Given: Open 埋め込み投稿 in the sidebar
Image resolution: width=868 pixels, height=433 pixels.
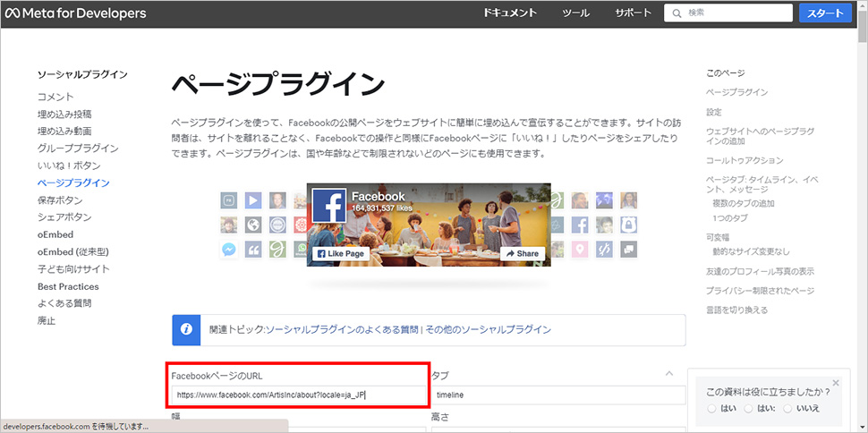Looking at the screenshot, I should coord(64,114).
